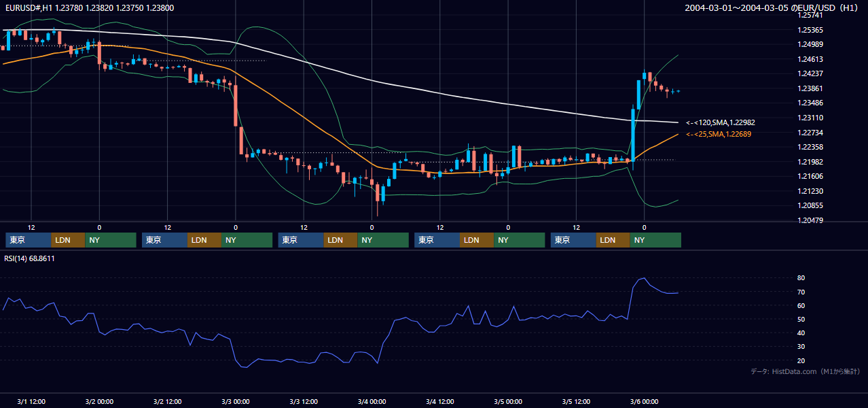Select the NY session block above 3/4 00:00
The width and height of the screenshot is (868, 408).
tap(383, 240)
